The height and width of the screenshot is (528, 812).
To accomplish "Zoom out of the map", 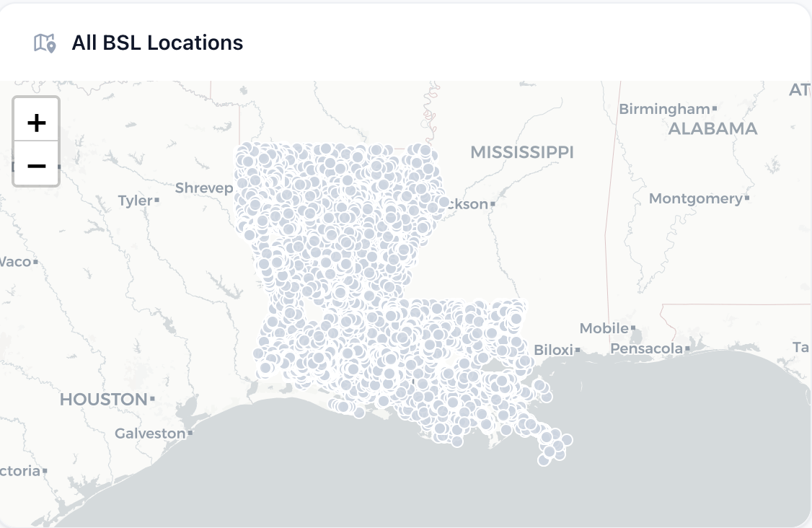I will pos(36,164).
